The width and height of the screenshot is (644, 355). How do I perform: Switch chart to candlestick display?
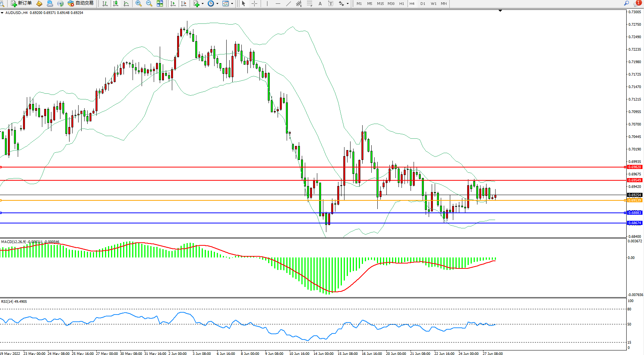(116, 3)
